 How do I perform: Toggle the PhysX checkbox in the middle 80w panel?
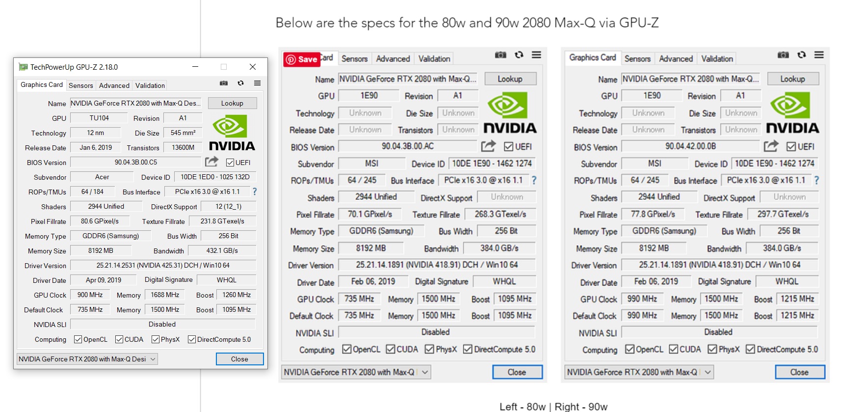tap(429, 349)
